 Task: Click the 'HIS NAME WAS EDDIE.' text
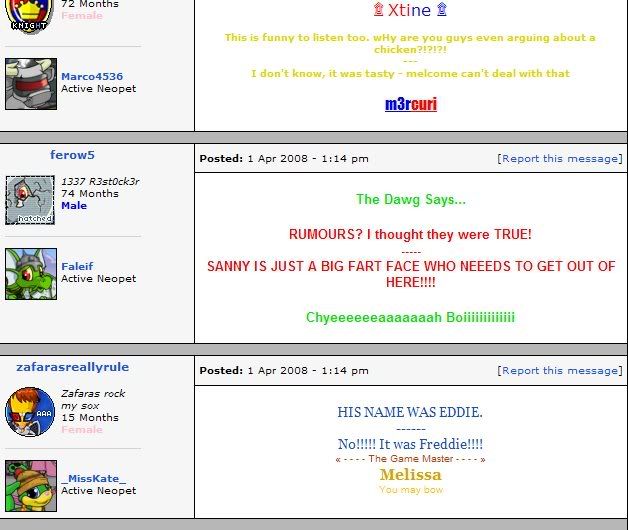[x=410, y=412]
